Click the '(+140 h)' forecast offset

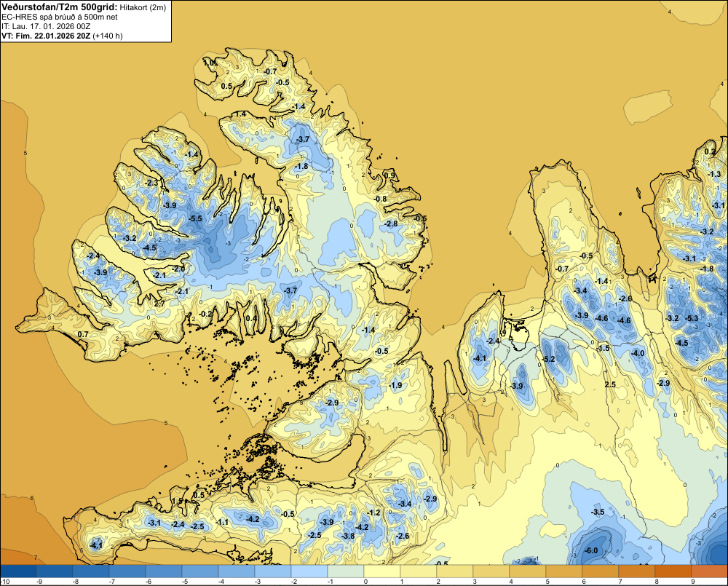coord(108,36)
